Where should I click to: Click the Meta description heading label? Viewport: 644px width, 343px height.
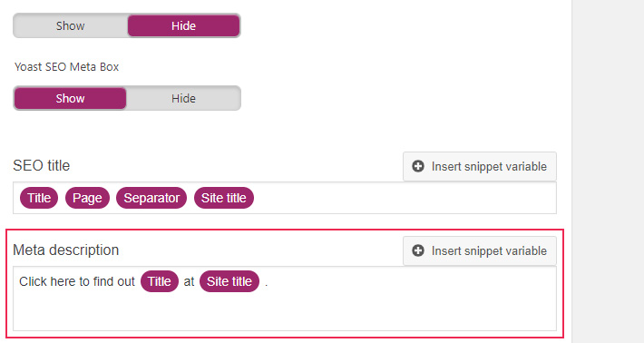[65, 250]
